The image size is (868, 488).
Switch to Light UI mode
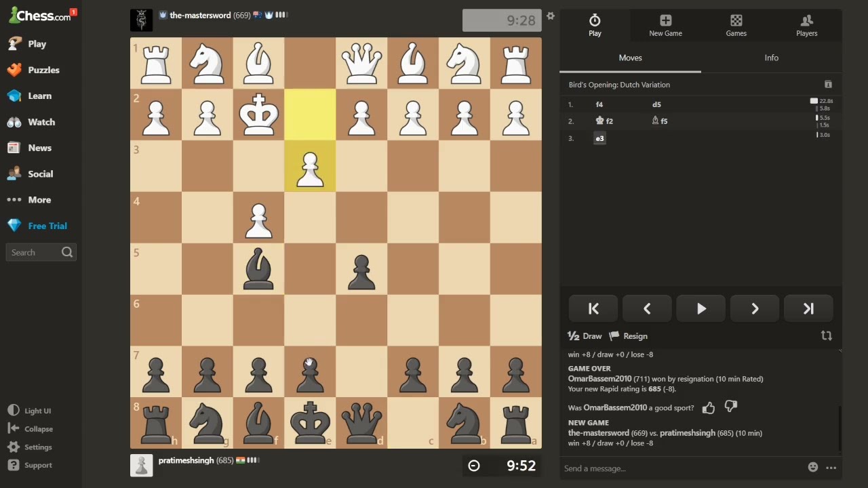pos(30,411)
